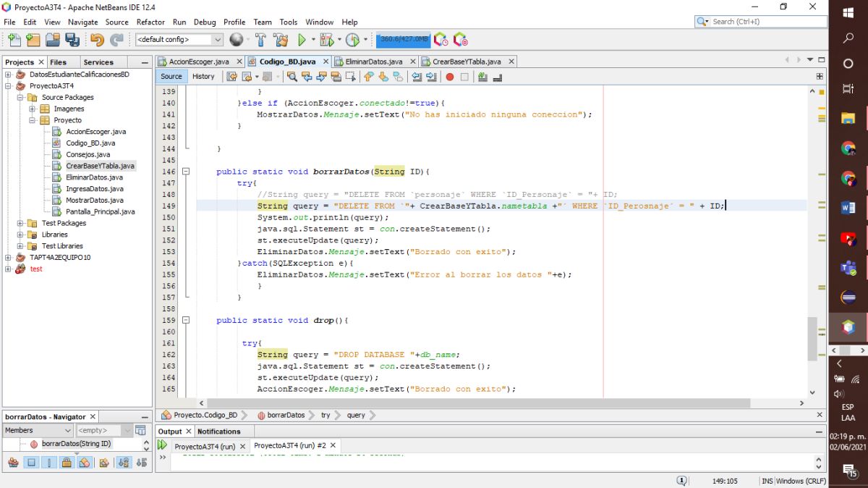The image size is (868, 488).
Task: Click Find Previous Occurrence icon
Action: (x=307, y=76)
